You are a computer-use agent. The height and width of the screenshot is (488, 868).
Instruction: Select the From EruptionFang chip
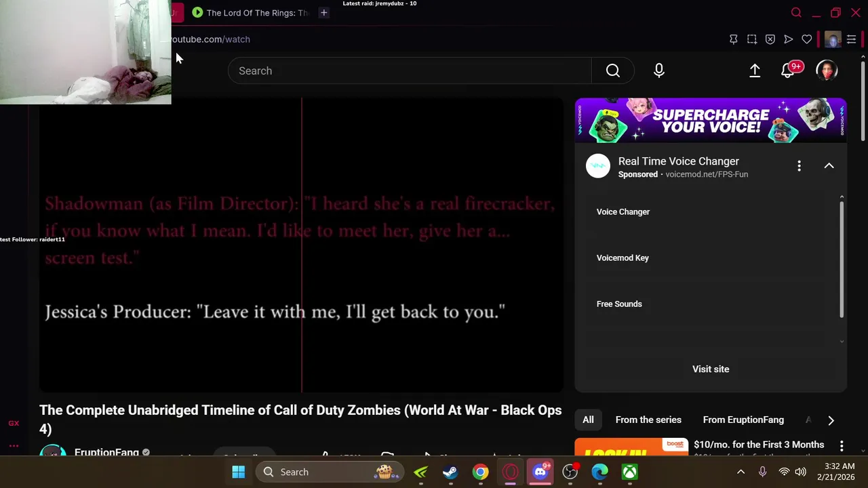pyautogui.click(x=743, y=420)
